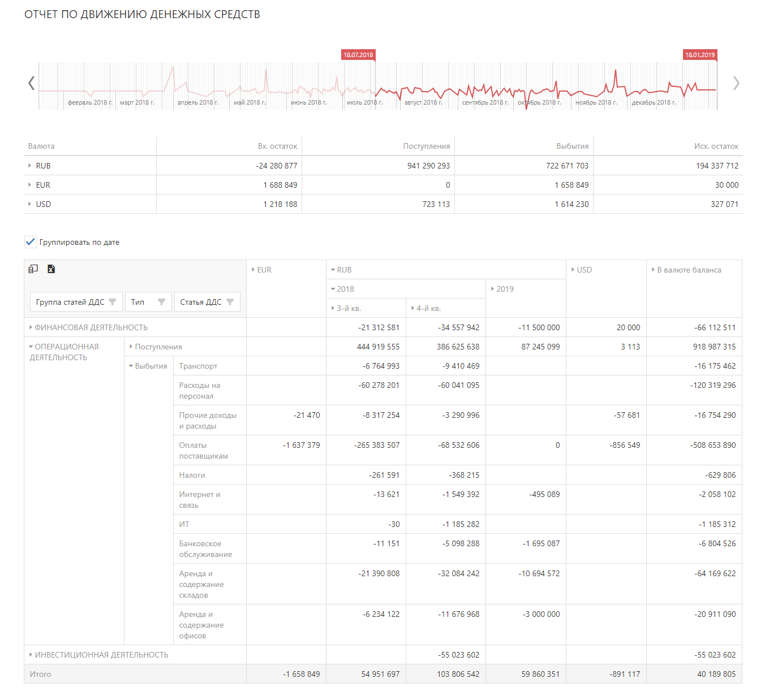
Task: Collapse the Выбытия type row
Action: pos(131,366)
